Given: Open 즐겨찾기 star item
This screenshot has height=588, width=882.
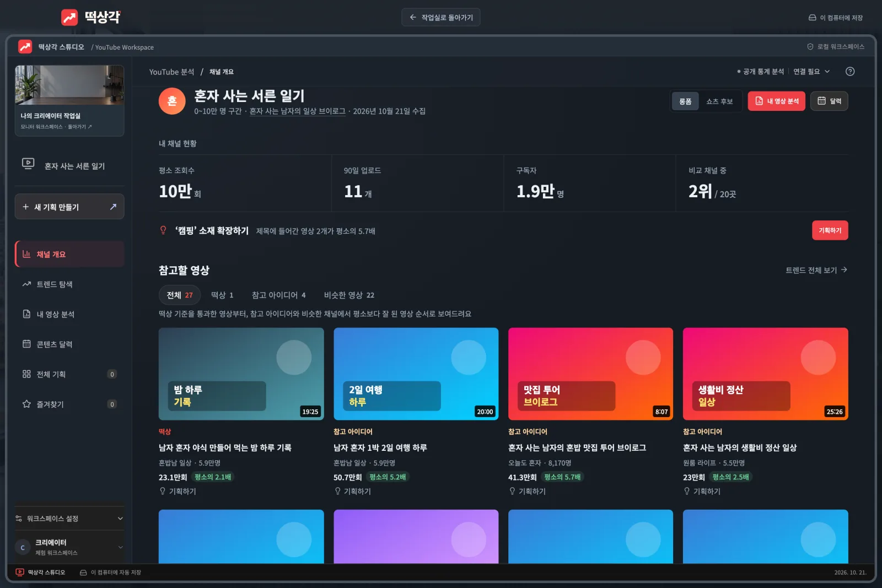Looking at the screenshot, I should tap(69, 404).
